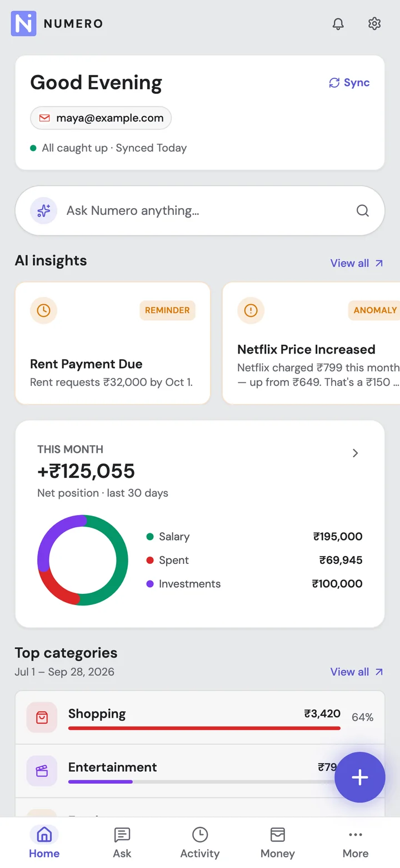The height and width of the screenshot is (868, 400).
Task: Tap the ₹69,945 spent amount
Action: click(x=341, y=561)
